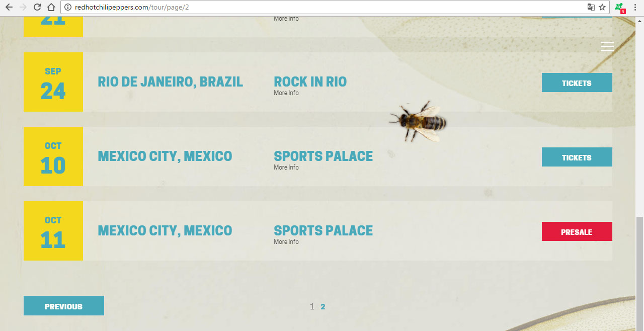Open presale for Oct 11 Mexico City
Viewport: 644px width, 331px height.
tap(577, 231)
